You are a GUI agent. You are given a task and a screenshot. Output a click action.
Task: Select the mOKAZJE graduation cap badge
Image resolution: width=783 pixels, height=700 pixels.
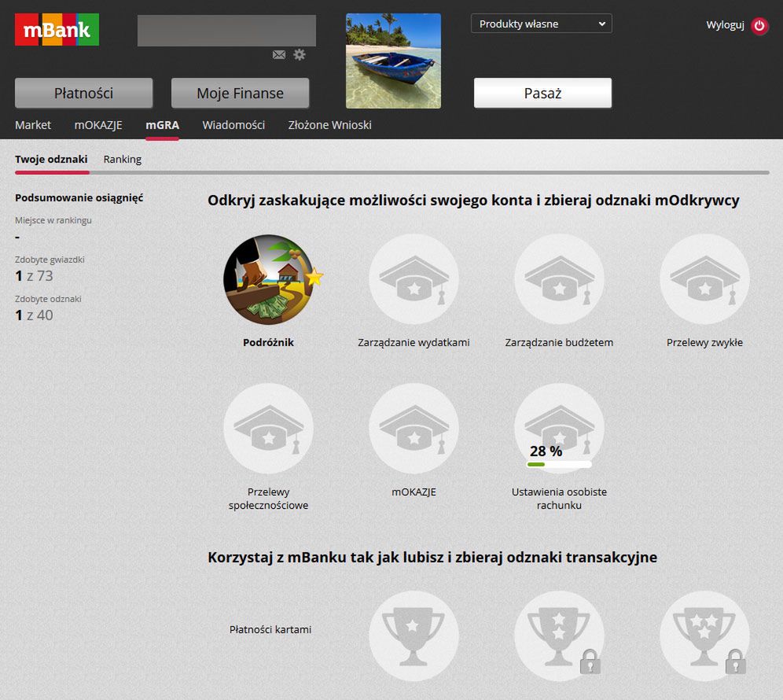pos(414,428)
